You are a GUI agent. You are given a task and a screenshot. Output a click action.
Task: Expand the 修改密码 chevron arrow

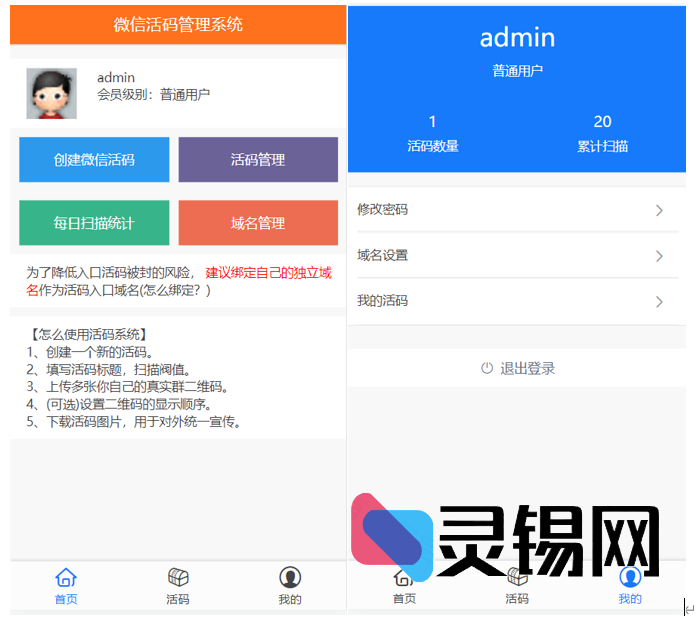[x=659, y=210]
